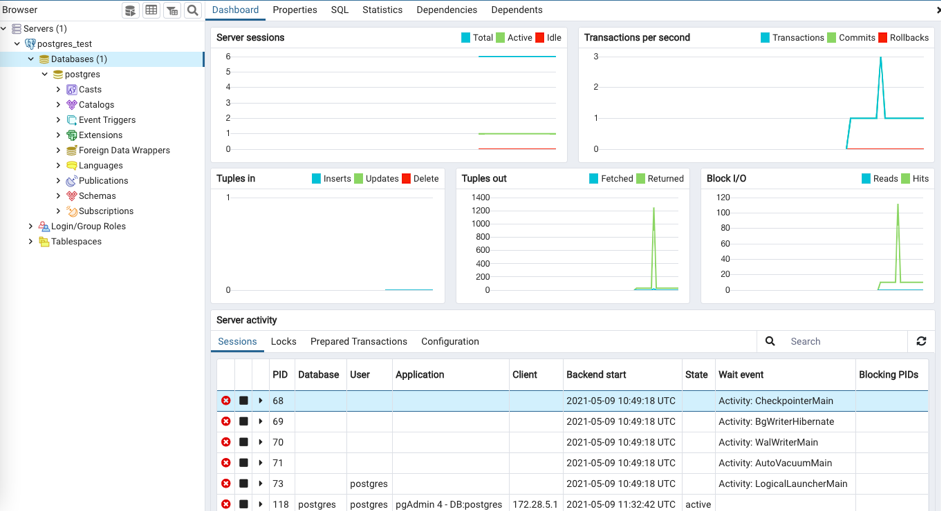This screenshot has height=511, width=941.
Task: Sort sessions by Backend start column
Action: pyautogui.click(x=622, y=375)
